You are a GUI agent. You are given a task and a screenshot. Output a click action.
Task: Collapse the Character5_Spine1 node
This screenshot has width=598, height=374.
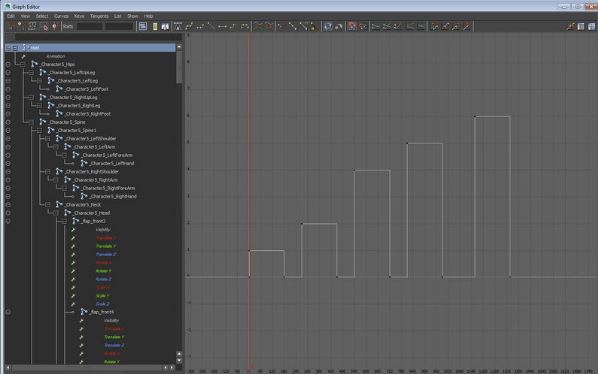pos(40,130)
